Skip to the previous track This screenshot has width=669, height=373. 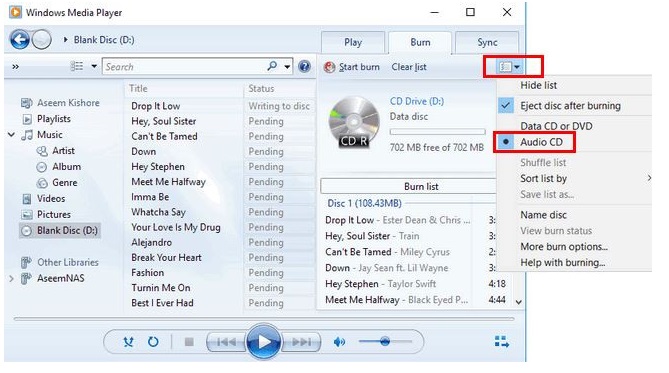tap(226, 342)
